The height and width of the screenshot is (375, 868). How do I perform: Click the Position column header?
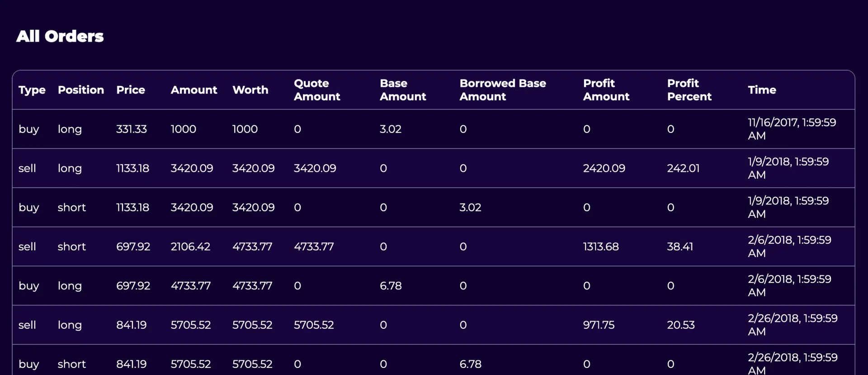(81, 90)
